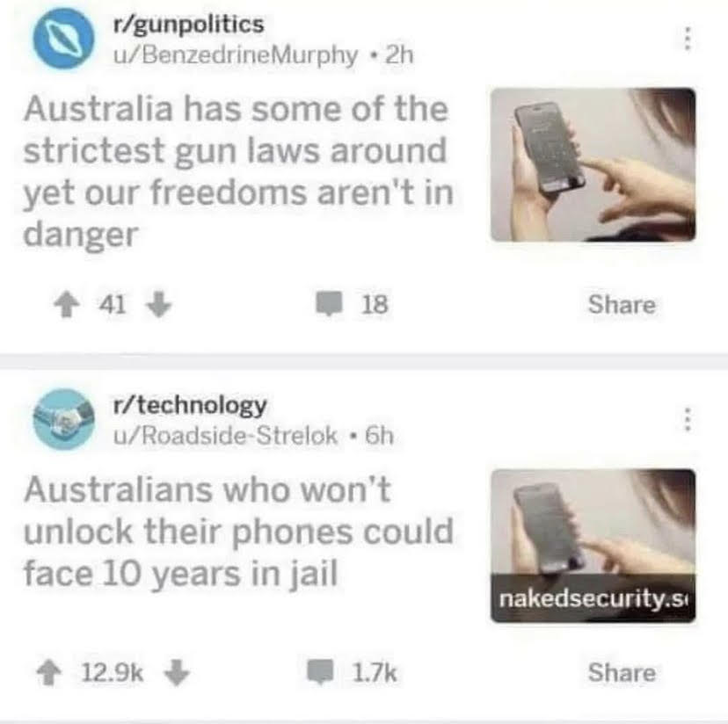Open overflow menu on gunpolitics post
Viewport: 728px width, 724px height.
pyautogui.click(x=688, y=39)
